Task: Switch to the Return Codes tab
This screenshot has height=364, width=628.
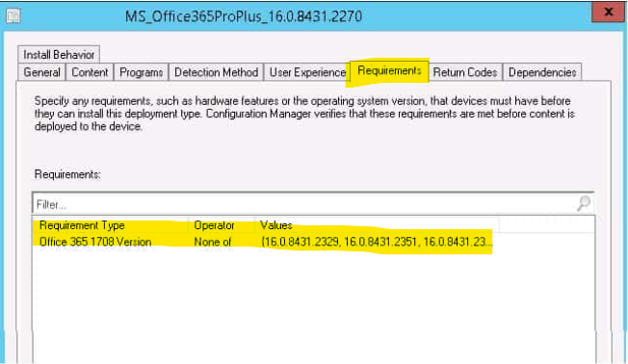Action: point(465,72)
